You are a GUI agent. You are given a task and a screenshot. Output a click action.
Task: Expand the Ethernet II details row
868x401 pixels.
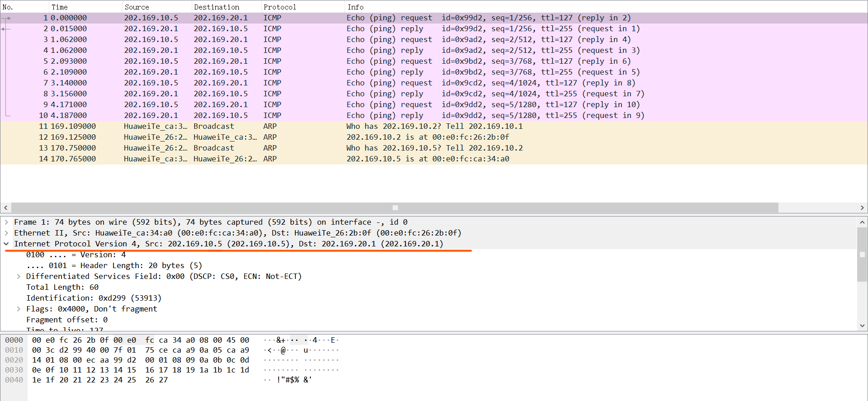(6, 233)
